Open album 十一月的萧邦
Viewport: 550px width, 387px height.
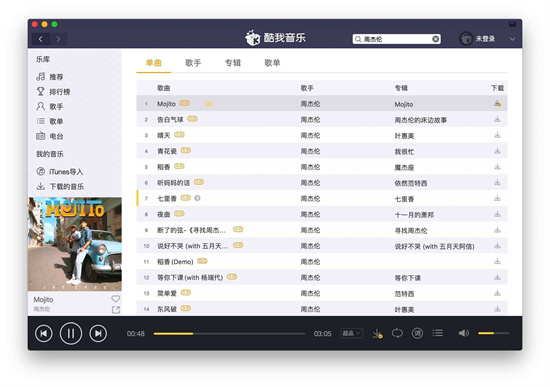click(414, 215)
